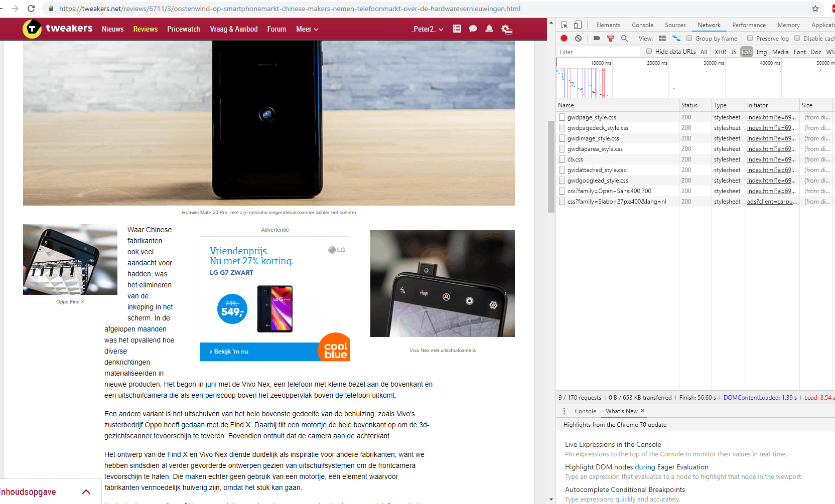Open site settings gear with flag icon
The height and width of the screenshot is (504, 835).
coord(506,29)
